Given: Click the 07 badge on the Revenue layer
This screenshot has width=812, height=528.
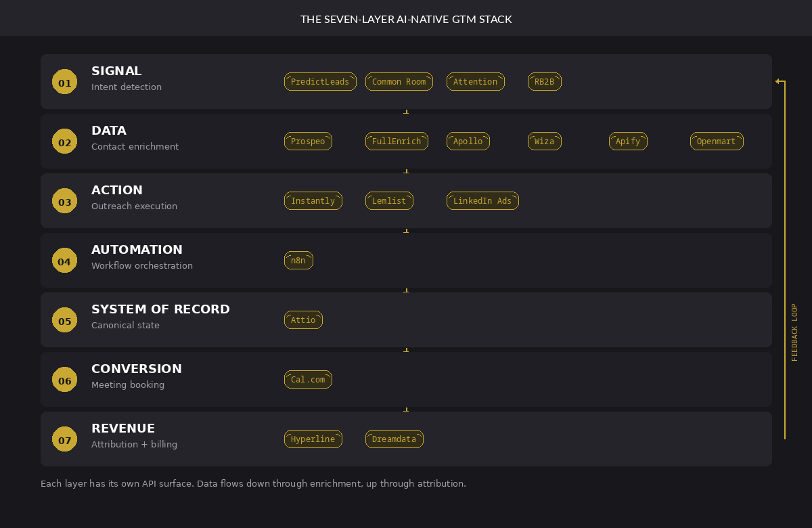Looking at the screenshot, I should click(64, 439).
